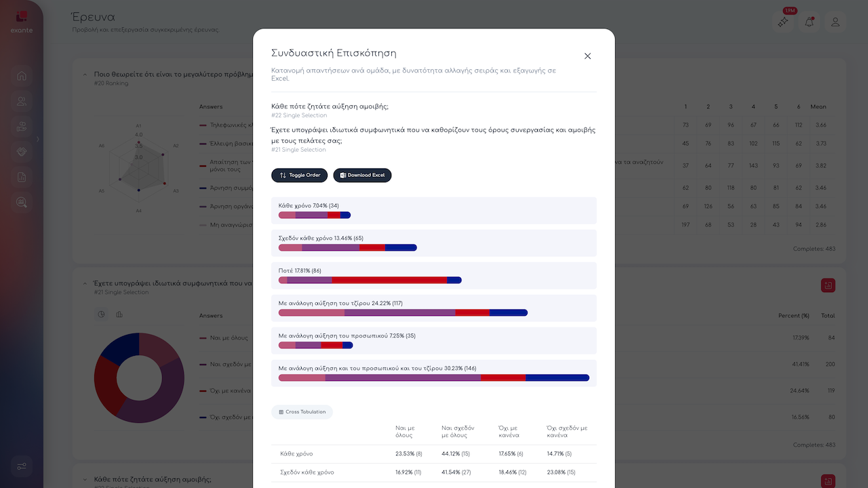
Task: Toggle answer order with Toggle Order
Action: tap(299, 175)
